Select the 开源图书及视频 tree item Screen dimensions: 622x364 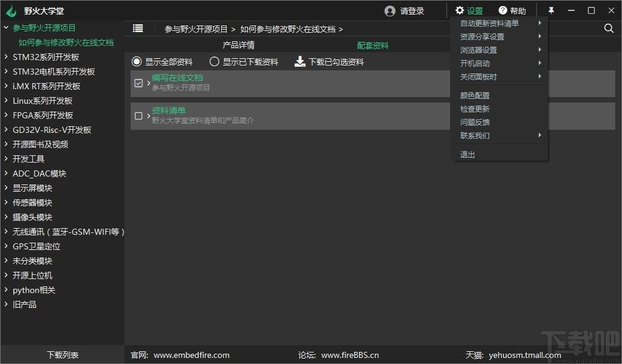(40, 144)
